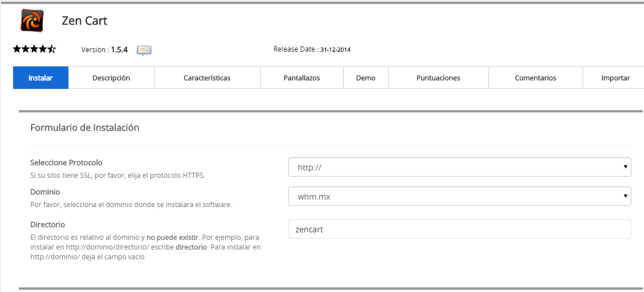644x292 pixels.
Task: Click the Zen Cart logo icon
Action: click(x=32, y=21)
